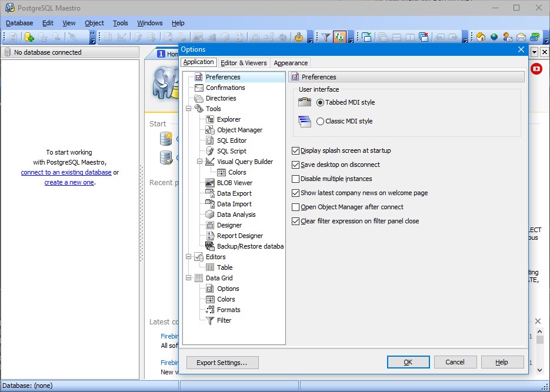Click the close-all-windows icon with red X
Screen dimensions: 550x392
click(424, 37)
